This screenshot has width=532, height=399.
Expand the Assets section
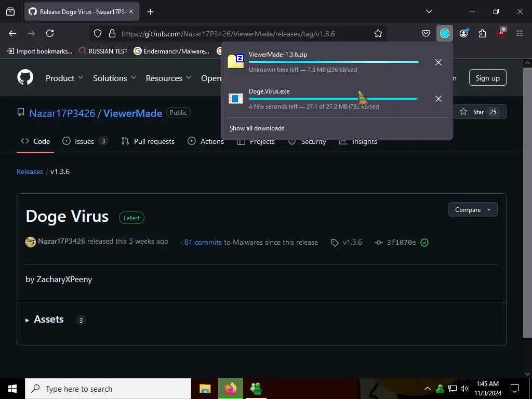pos(45,320)
